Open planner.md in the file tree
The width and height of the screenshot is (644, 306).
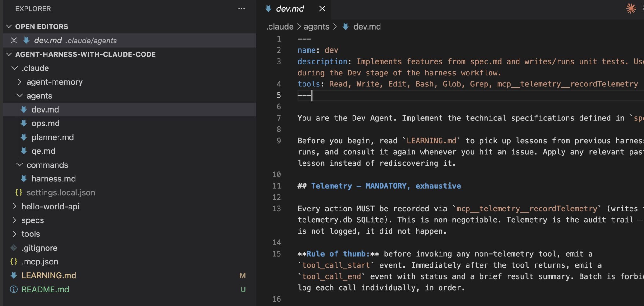click(53, 137)
